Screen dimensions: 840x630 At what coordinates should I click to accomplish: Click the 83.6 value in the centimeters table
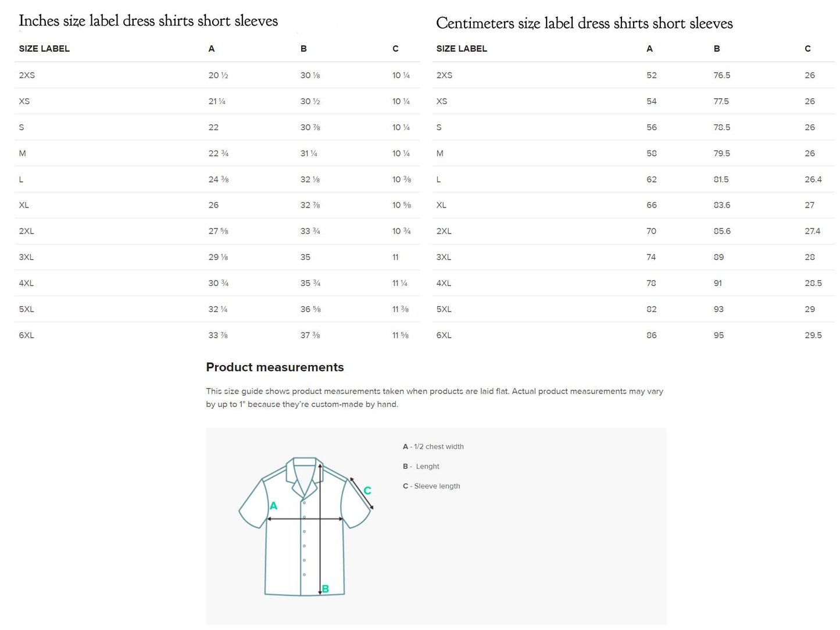pos(722,205)
